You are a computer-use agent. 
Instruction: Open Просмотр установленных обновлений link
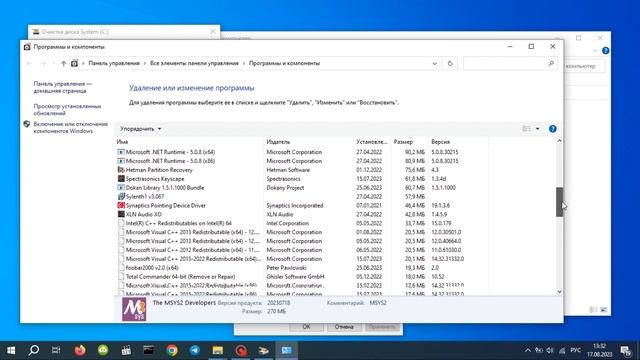(x=67, y=109)
